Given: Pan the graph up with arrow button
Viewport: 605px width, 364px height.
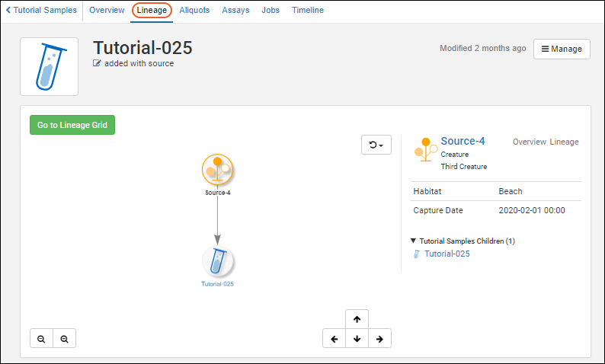Looking at the screenshot, I should (357, 319).
